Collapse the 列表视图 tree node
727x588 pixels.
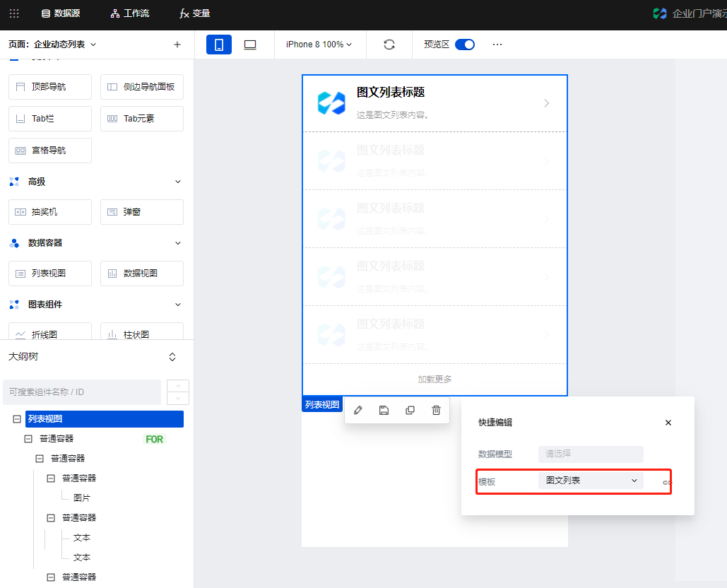[x=17, y=419]
